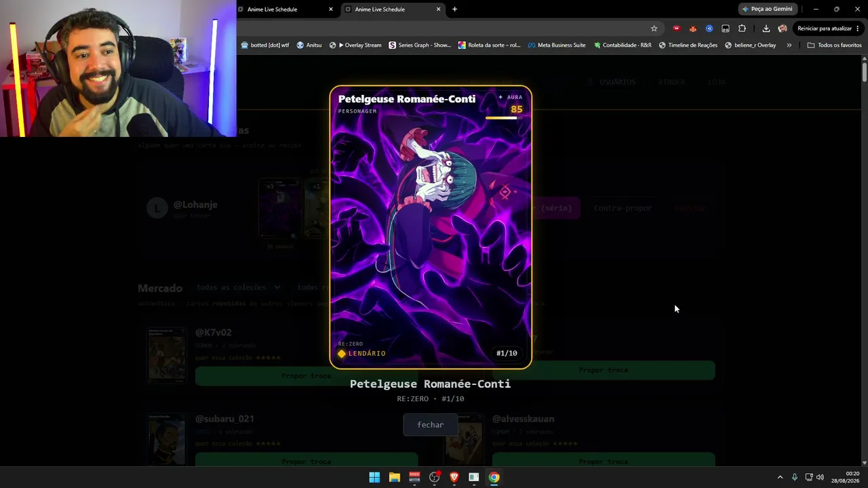
Task: Click Reiniciar para atualizar button
Action: (x=828, y=28)
